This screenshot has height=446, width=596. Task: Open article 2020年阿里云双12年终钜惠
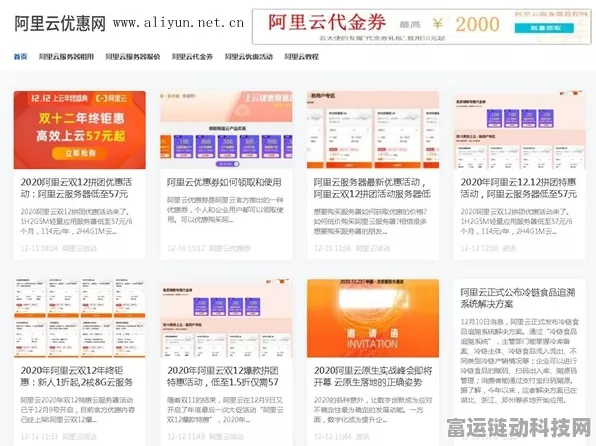tap(77, 376)
